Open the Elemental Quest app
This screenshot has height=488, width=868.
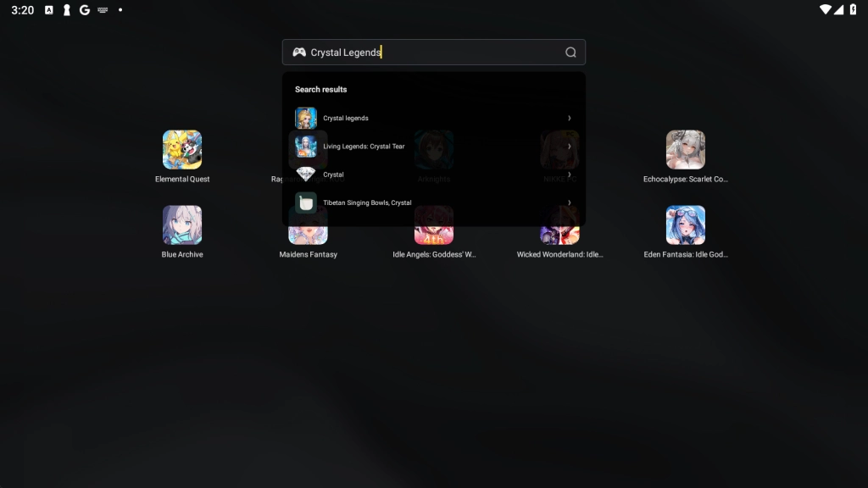182,149
